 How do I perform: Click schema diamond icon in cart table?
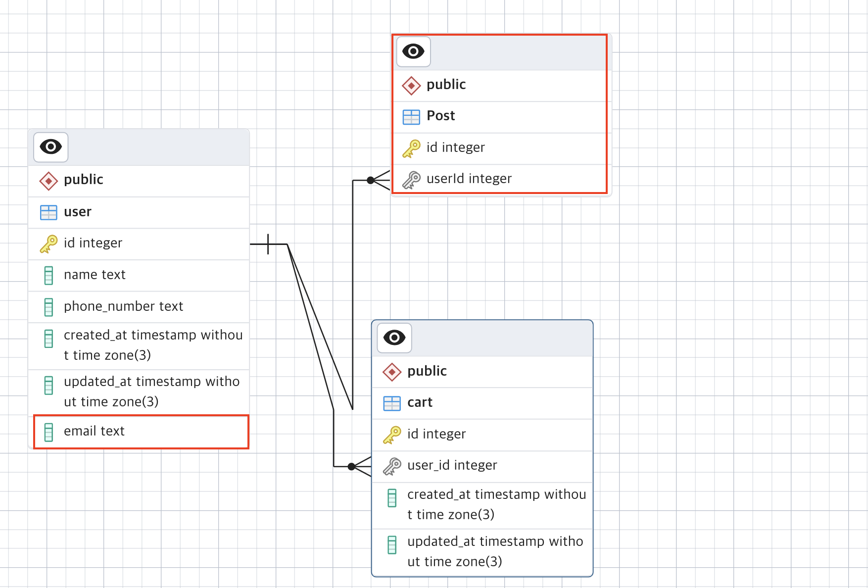(392, 372)
